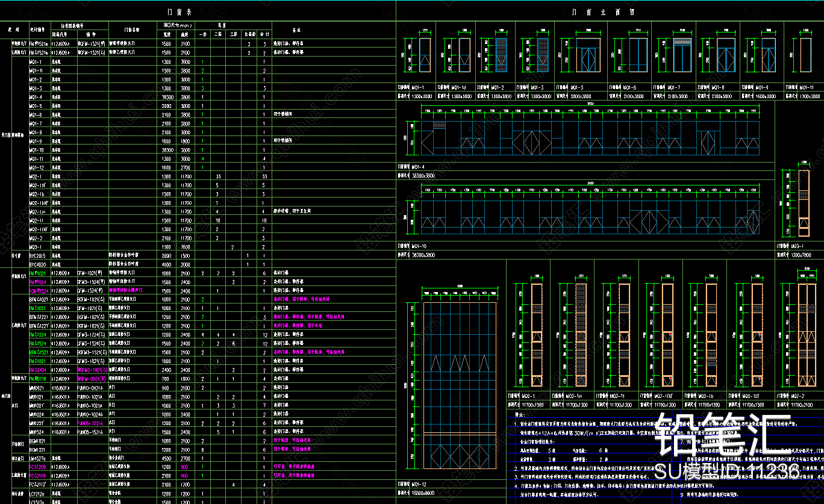Click the 'FM丙0718' cell

pyautogui.click(x=38, y=379)
